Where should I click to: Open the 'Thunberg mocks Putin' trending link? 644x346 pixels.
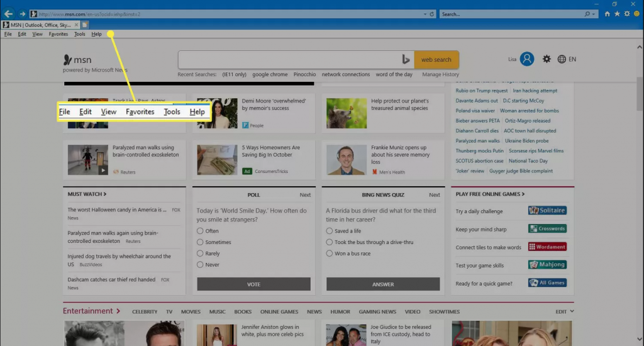coord(479,151)
